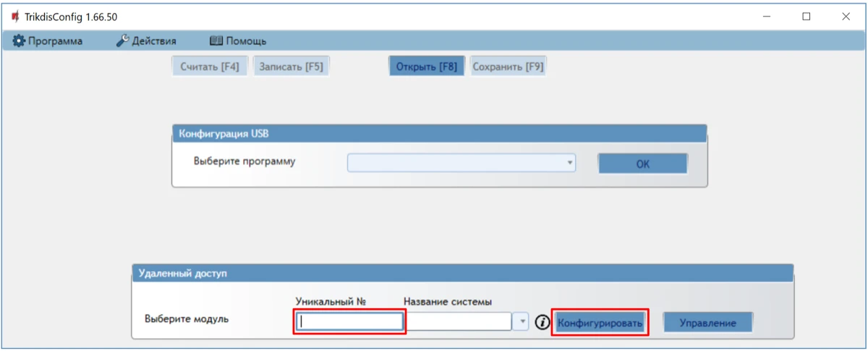Click inside the Название системы combo field

[x=459, y=322]
